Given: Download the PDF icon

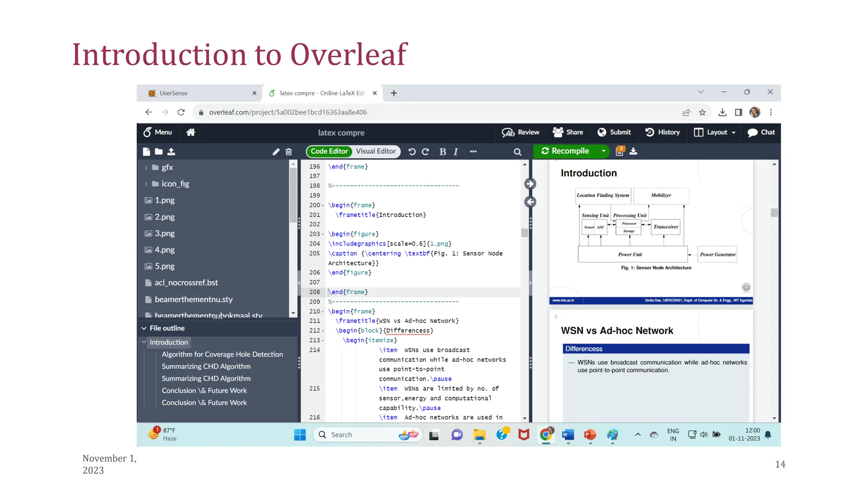Looking at the screenshot, I should [x=633, y=151].
